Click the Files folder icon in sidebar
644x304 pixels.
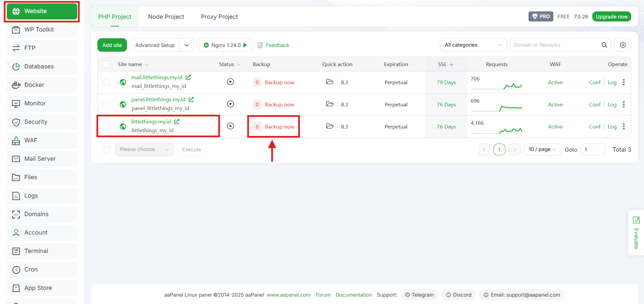coord(16,177)
